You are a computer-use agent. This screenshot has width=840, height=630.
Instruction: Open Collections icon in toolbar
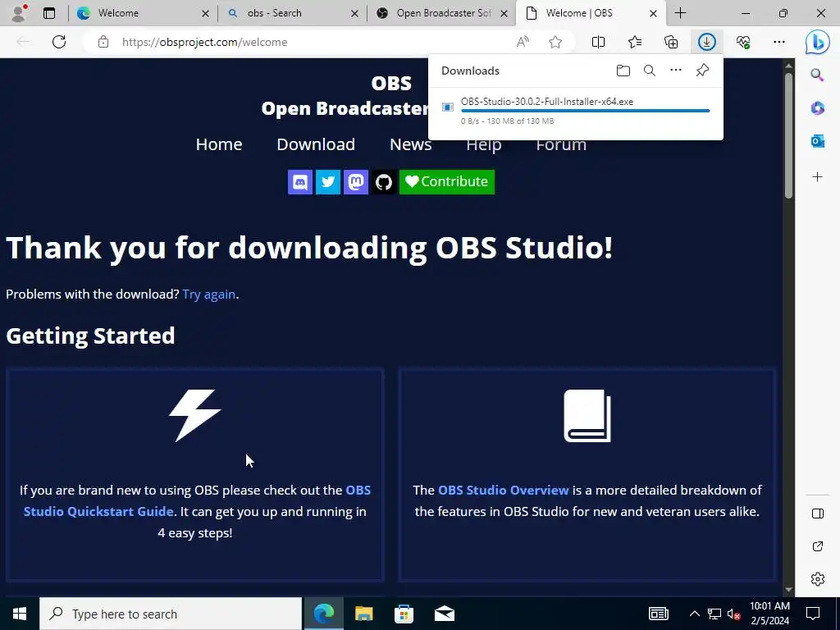click(x=671, y=42)
